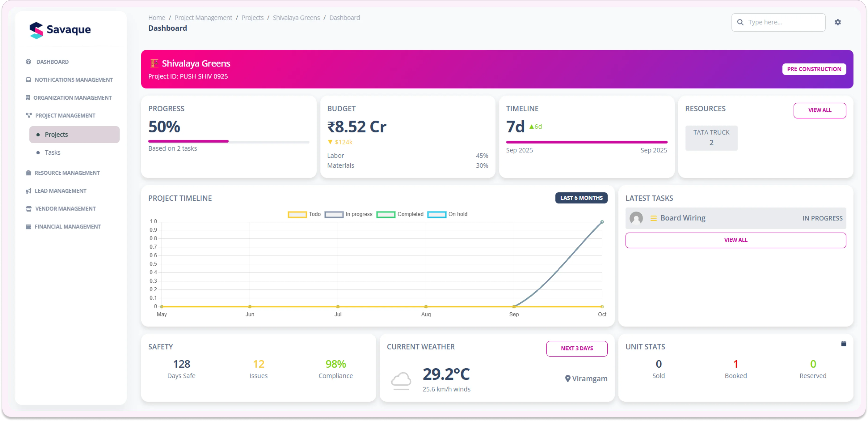Select Tasks under Project Management
Viewport: 868px width, 421px height.
pos(53,152)
